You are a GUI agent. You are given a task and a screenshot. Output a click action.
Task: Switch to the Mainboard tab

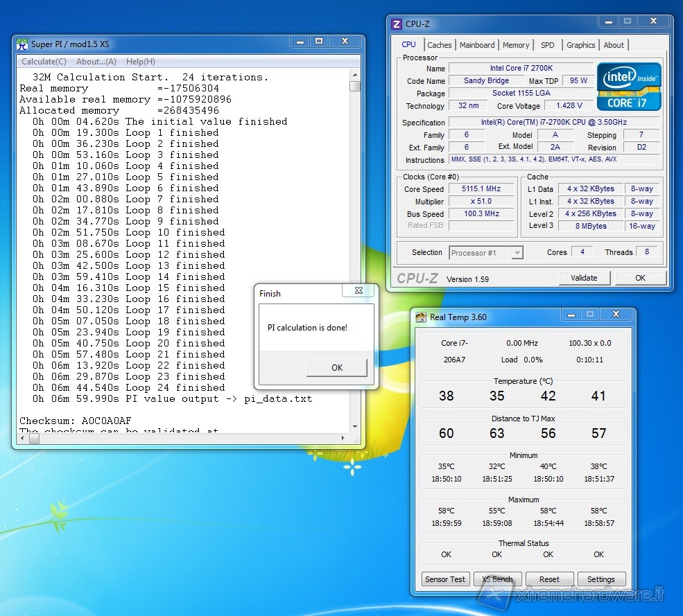[x=477, y=45]
